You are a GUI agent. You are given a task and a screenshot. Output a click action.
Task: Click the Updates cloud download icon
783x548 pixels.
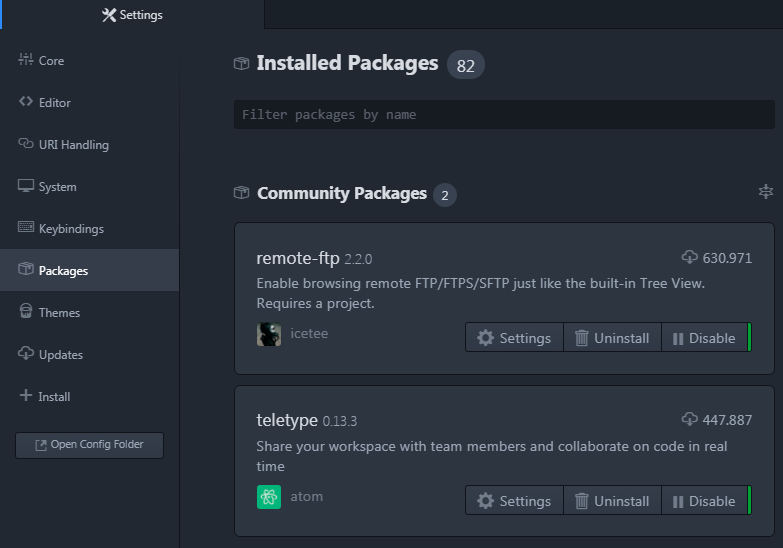click(x=25, y=353)
